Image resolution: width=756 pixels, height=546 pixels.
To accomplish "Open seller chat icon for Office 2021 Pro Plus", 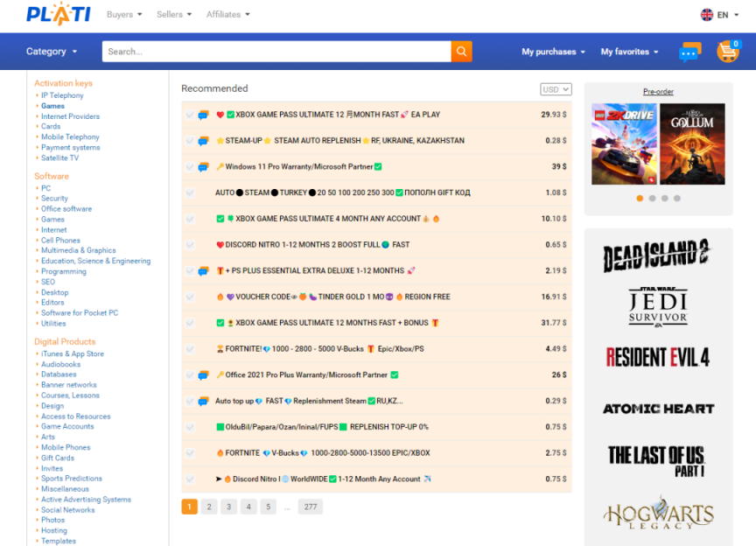I will (204, 375).
